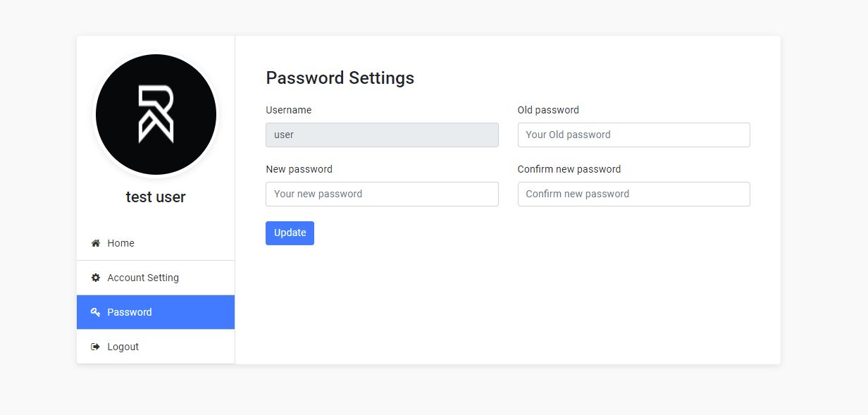This screenshot has height=415, width=868.
Task: Click the Account Setting gear icon
Action: tap(96, 278)
